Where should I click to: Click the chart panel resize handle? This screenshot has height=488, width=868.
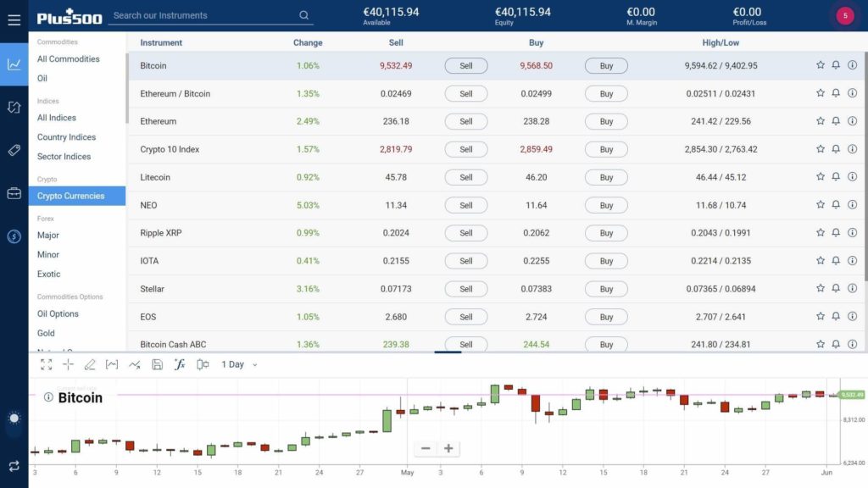(448, 352)
